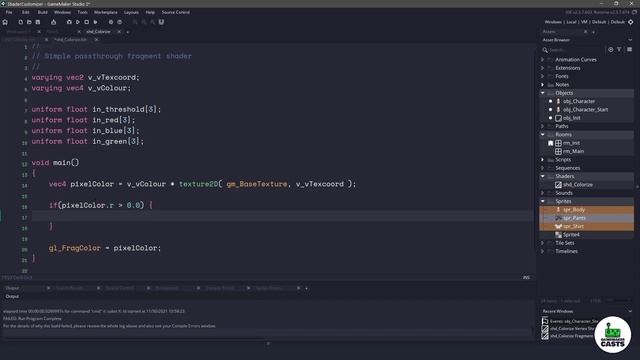Click the shd_Colorize shader icon in the tree
This screenshot has width=640, height=360.
558,184
